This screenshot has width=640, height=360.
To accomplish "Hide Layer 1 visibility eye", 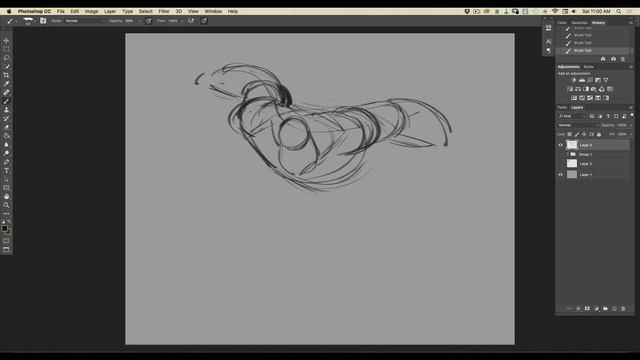I will click(560, 175).
